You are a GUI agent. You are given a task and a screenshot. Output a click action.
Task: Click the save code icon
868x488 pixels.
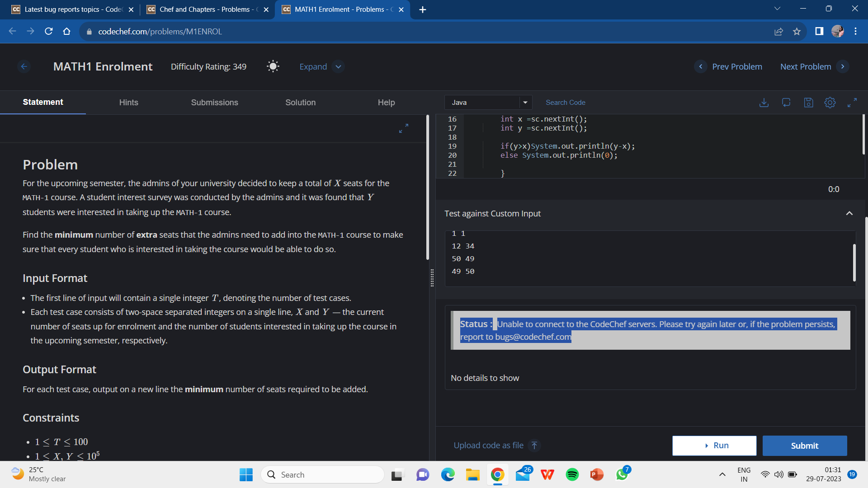[x=808, y=103]
